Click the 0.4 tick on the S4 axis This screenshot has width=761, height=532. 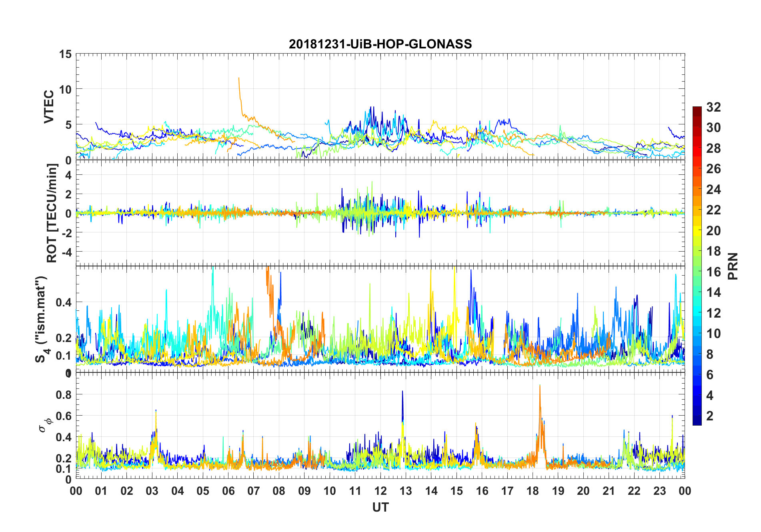pyautogui.click(x=64, y=302)
